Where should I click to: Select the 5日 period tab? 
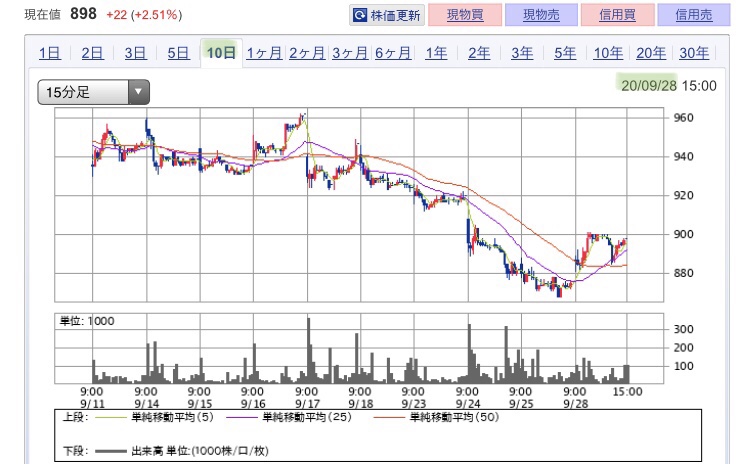coord(179,53)
